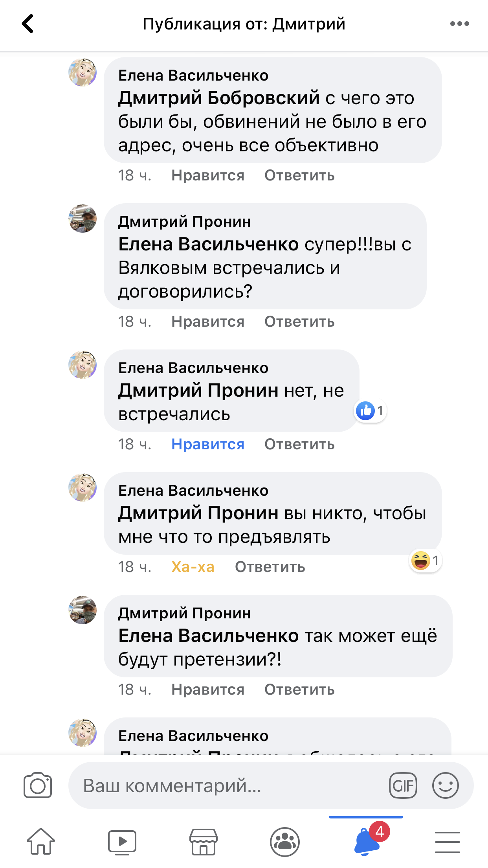488x868 pixels.
Task: Tap the back arrow in the header
Action: click(x=28, y=24)
